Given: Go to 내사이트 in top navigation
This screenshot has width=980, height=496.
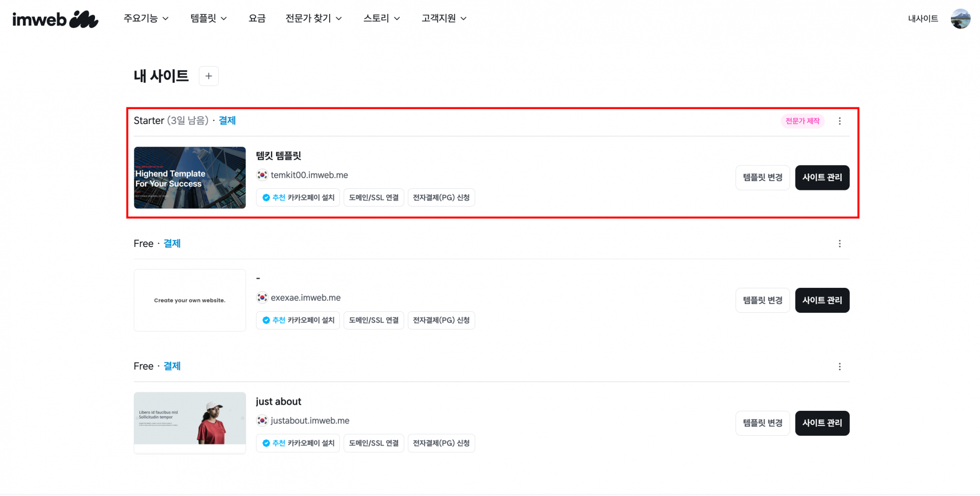Looking at the screenshot, I should coord(922,19).
